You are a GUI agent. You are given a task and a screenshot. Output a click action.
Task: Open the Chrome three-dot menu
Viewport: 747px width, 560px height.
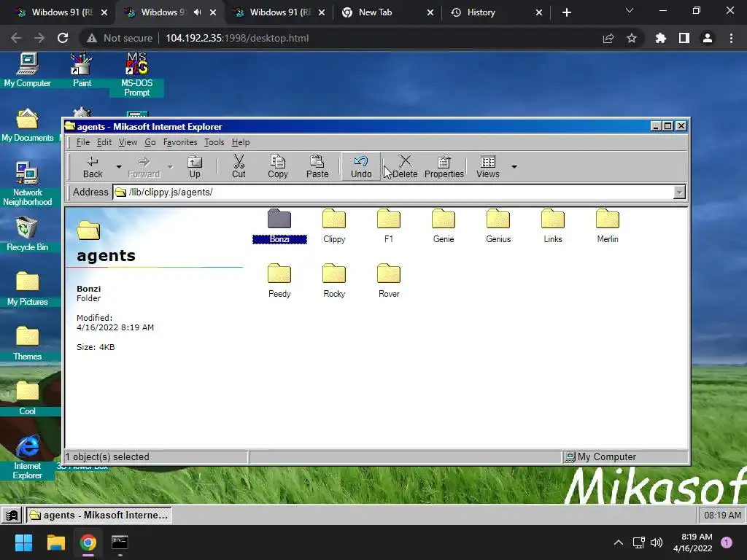point(731,38)
